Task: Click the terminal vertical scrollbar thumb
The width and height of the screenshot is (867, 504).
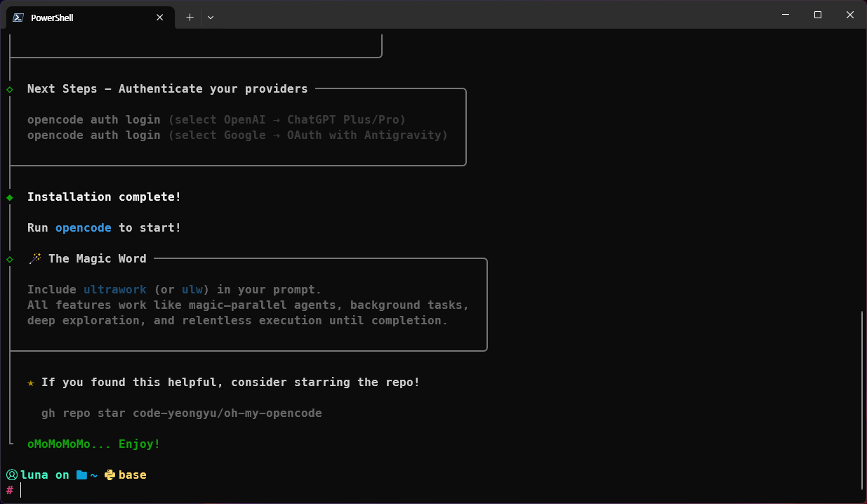Action: pyautogui.click(x=862, y=400)
